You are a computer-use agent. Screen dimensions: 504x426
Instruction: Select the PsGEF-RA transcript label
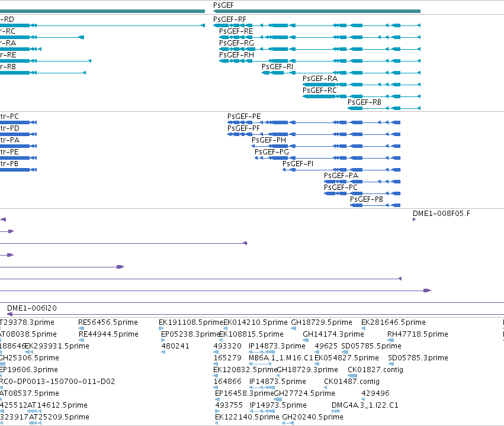(x=320, y=79)
